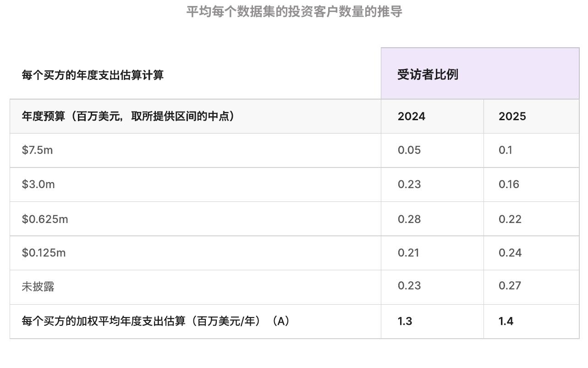Click 0.27 in the 未披露 row
This screenshot has height=368, width=588.
pos(510,286)
